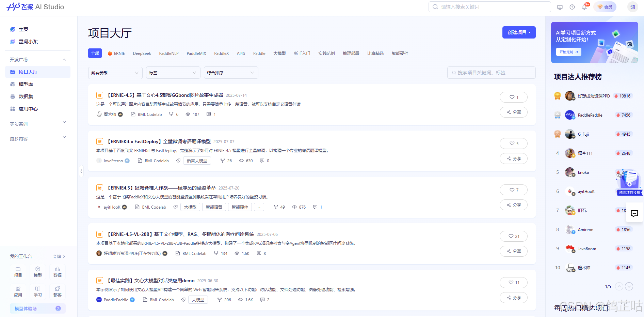Open 好想成为资深PPD in the ranking
The height and width of the screenshot is (317, 644).
pyautogui.click(x=594, y=96)
